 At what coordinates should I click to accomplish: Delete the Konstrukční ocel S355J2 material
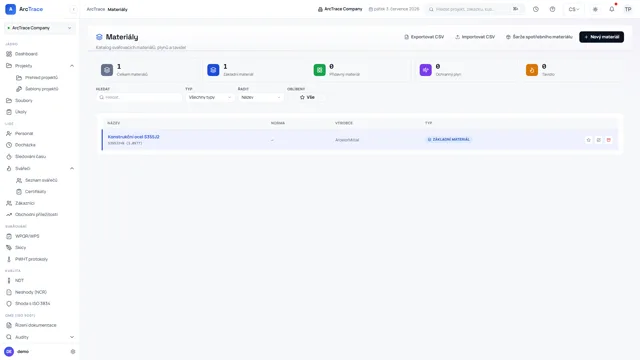(609, 140)
